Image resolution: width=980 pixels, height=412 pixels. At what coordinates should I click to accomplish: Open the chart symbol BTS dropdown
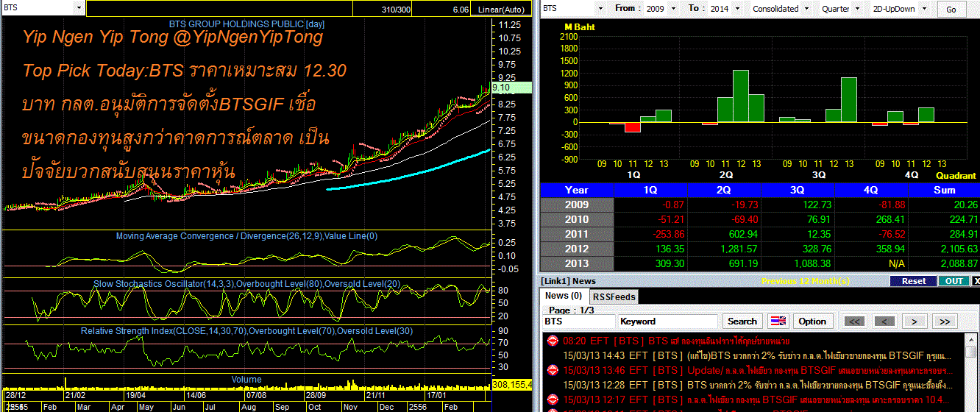(x=79, y=8)
